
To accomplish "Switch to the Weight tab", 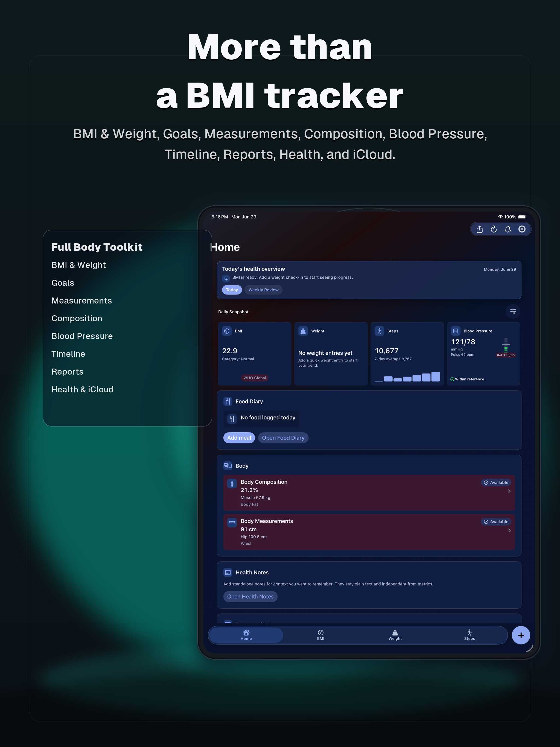I will point(395,635).
